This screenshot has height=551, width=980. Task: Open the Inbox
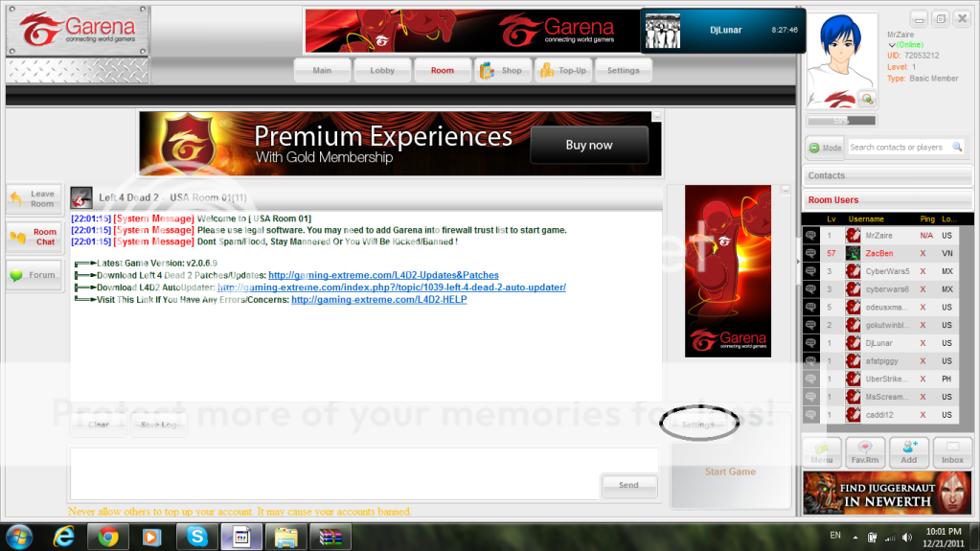tap(952, 453)
